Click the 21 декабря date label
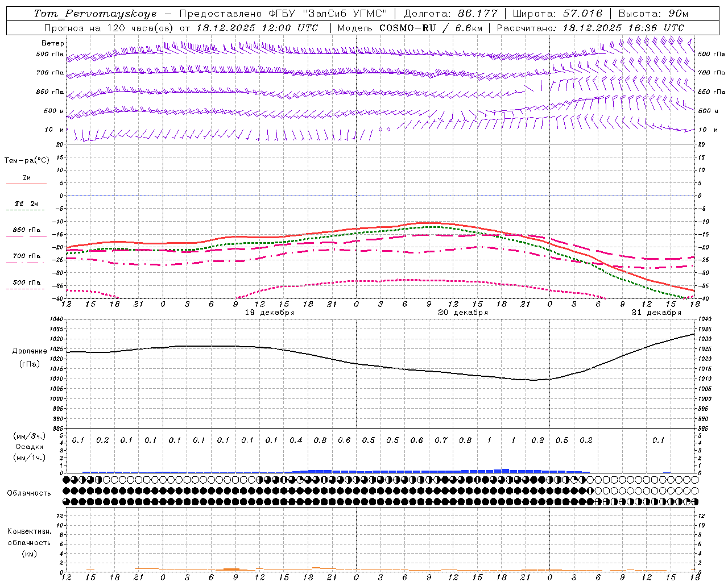 coord(656,313)
